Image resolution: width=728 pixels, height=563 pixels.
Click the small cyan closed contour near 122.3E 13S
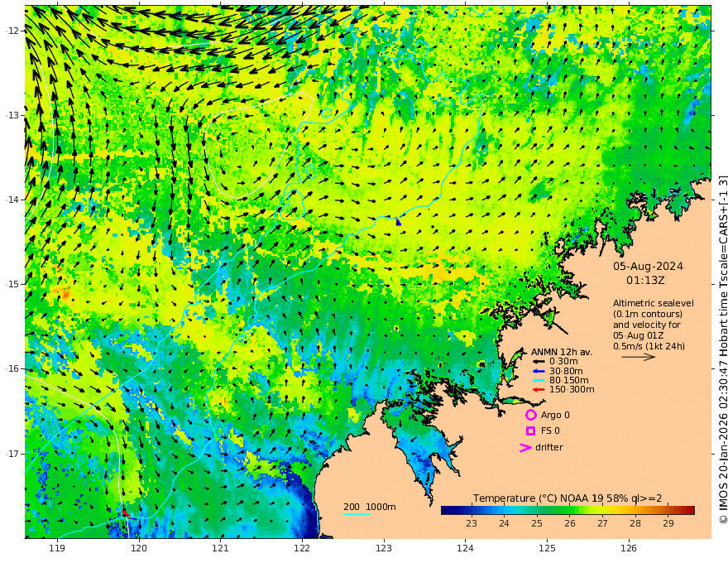[327, 113]
